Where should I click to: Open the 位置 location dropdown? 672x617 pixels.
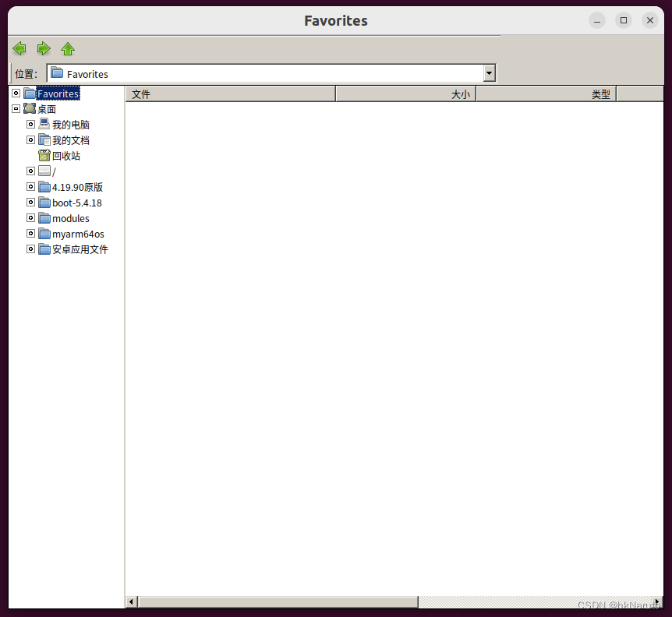[489, 72]
